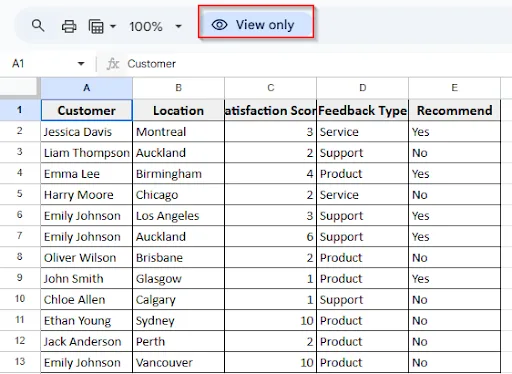Select the John Smith cell
The height and width of the screenshot is (374, 512).
(87, 279)
